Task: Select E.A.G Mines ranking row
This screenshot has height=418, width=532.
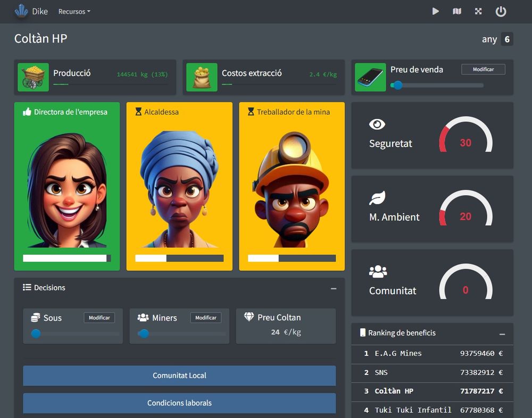Action: click(432, 354)
